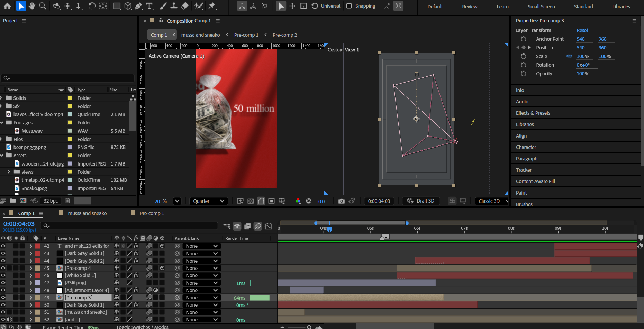This screenshot has height=329, width=644.
Task: Switch to mussa and sneako timeline tab
Action: [87, 213]
